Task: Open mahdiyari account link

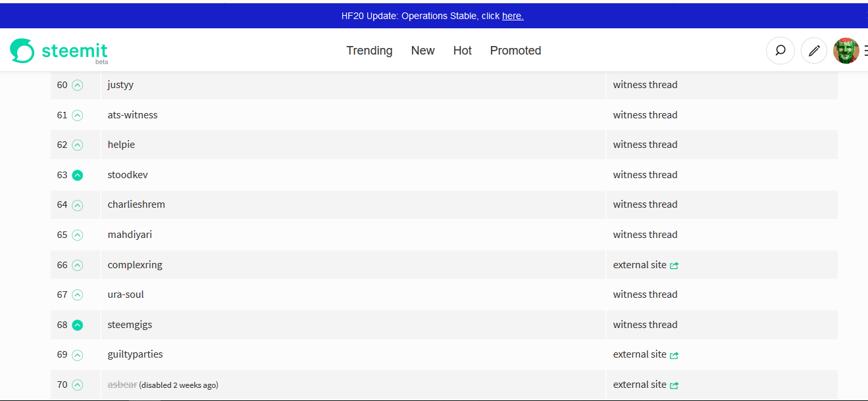Action: point(130,235)
